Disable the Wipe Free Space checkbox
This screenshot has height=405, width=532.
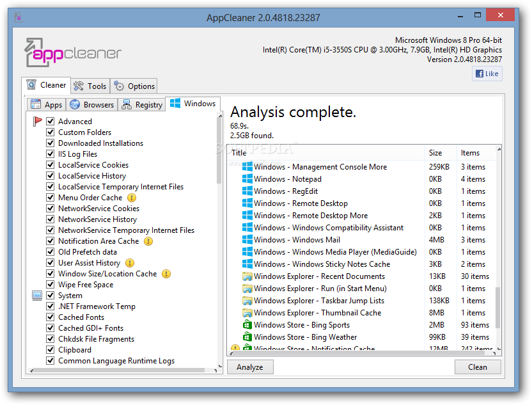click(51, 285)
